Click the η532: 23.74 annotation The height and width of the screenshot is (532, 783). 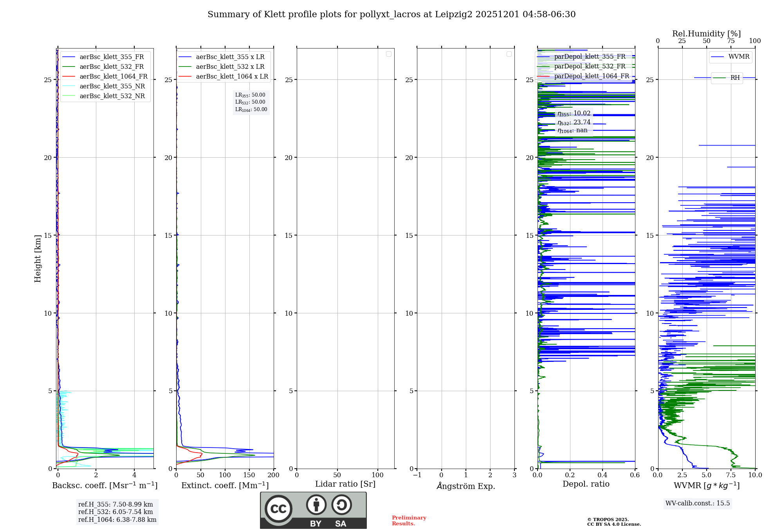(x=574, y=122)
